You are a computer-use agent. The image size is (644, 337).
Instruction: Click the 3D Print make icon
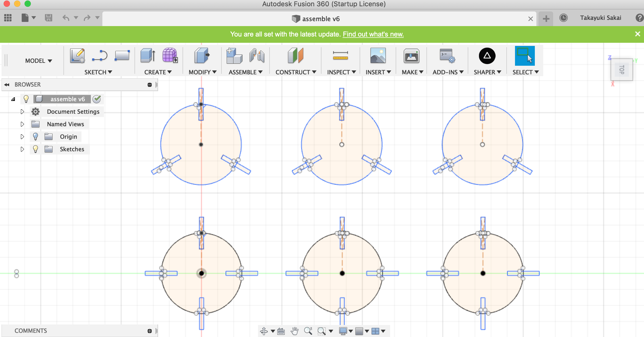[411, 56]
